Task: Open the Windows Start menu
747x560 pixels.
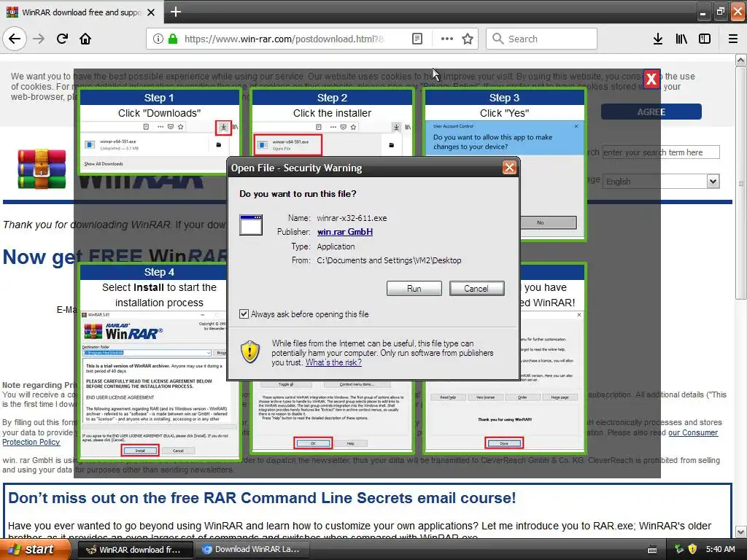Action: (36, 550)
